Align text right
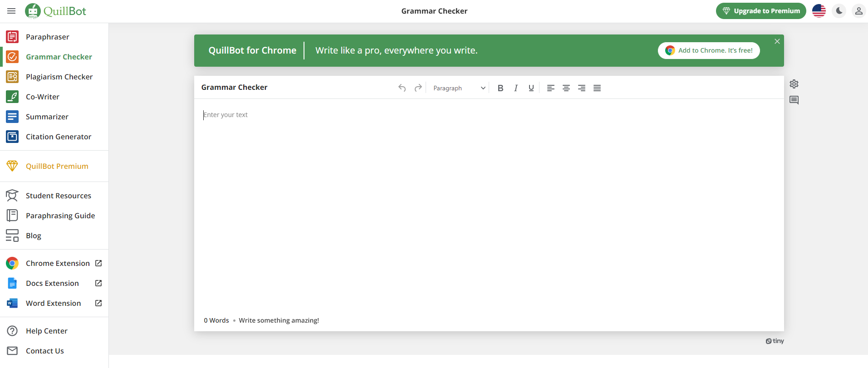The height and width of the screenshot is (368, 868). [x=582, y=88]
